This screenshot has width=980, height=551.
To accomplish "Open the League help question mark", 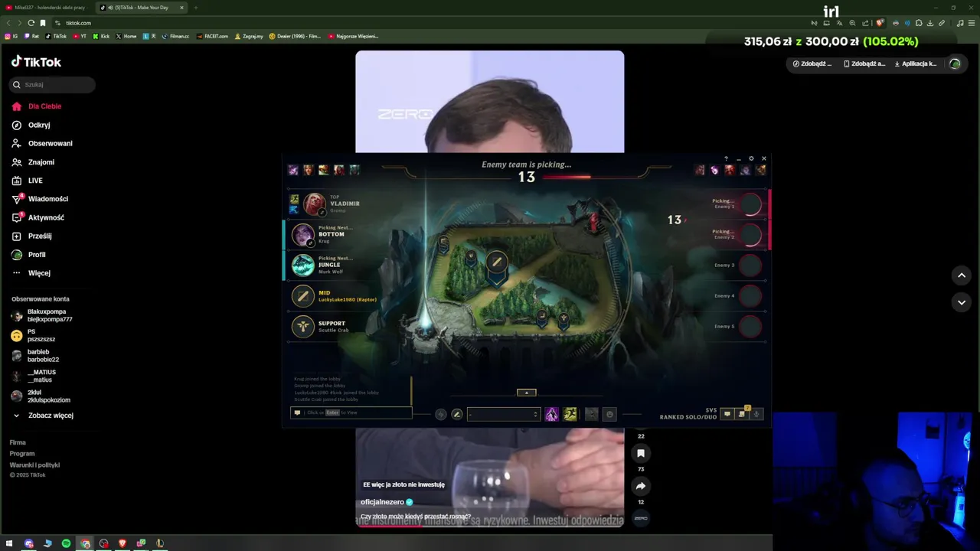I will click(726, 158).
